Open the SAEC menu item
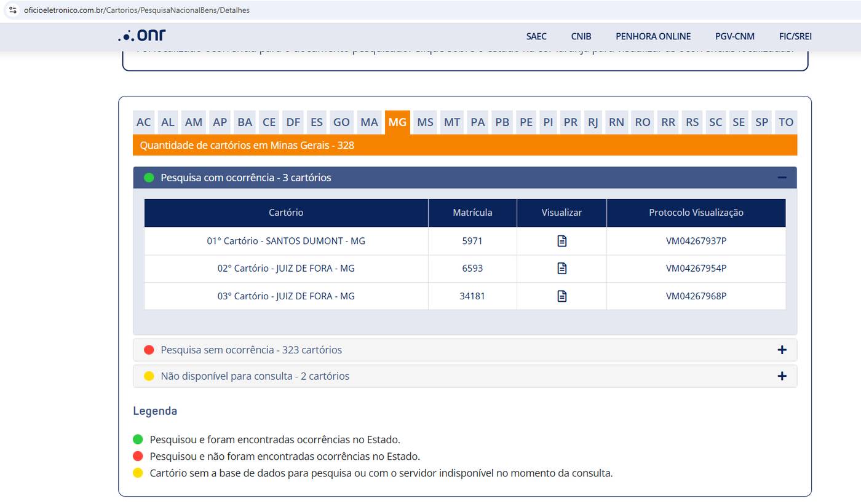 tap(536, 36)
